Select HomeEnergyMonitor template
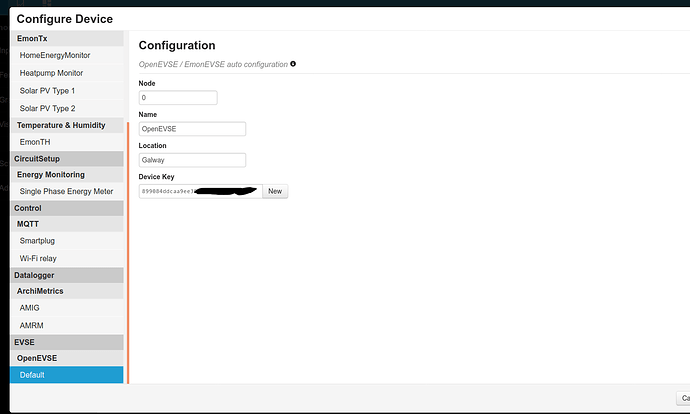The image size is (690, 414). click(67, 55)
